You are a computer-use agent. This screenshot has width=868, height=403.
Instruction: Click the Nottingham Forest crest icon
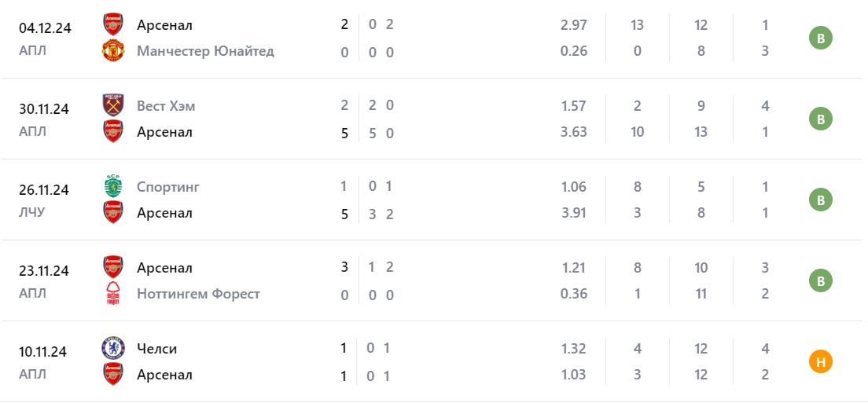[113, 294]
